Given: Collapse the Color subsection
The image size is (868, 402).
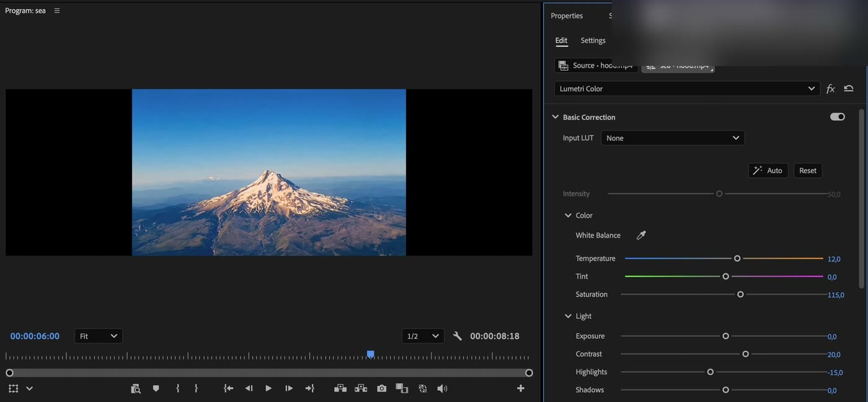Looking at the screenshot, I should (568, 215).
